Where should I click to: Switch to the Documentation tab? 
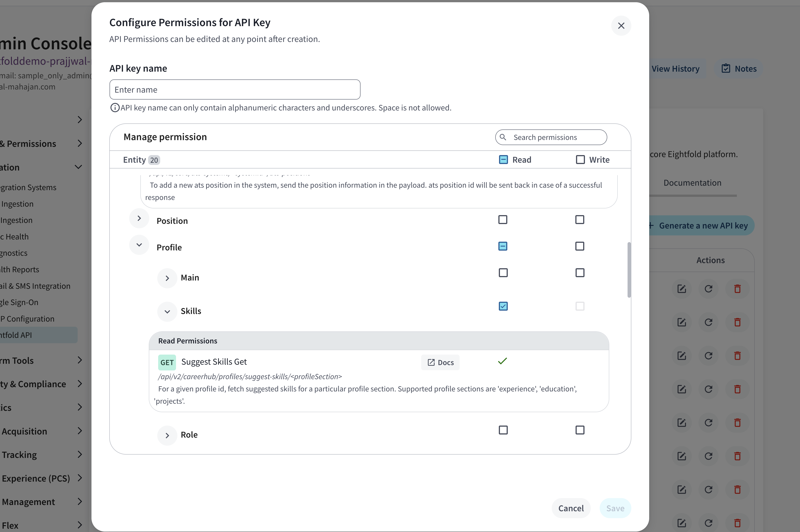coord(692,183)
